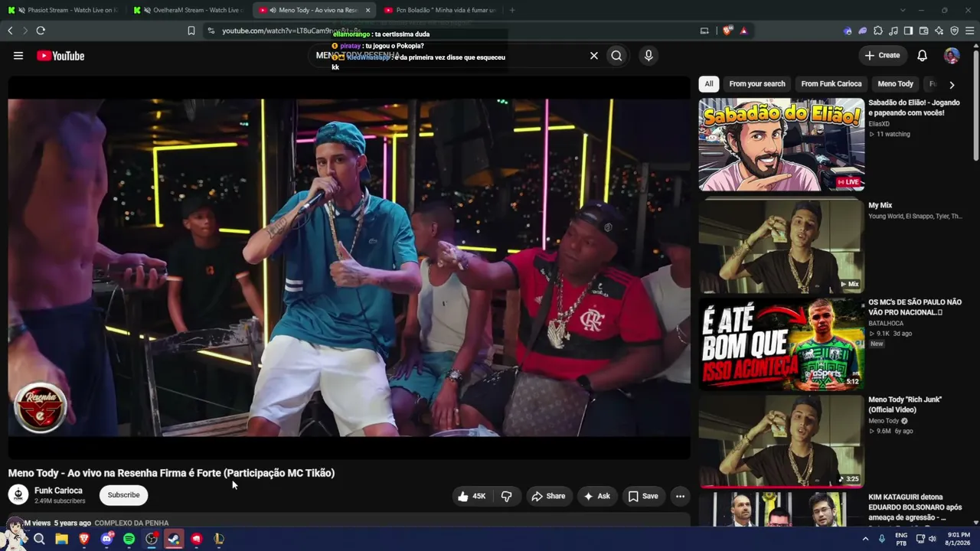Open File Explorer from the taskbar

(x=61, y=539)
